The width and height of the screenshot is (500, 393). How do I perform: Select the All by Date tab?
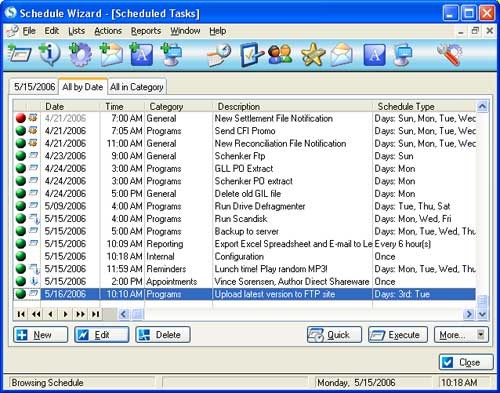pyautogui.click(x=83, y=87)
